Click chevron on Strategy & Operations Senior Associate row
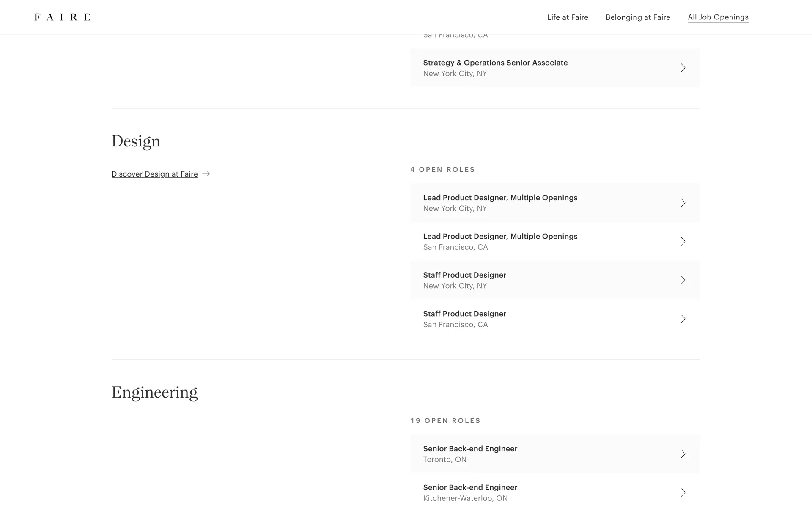The height and width of the screenshot is (508, 812). point(683,68)
